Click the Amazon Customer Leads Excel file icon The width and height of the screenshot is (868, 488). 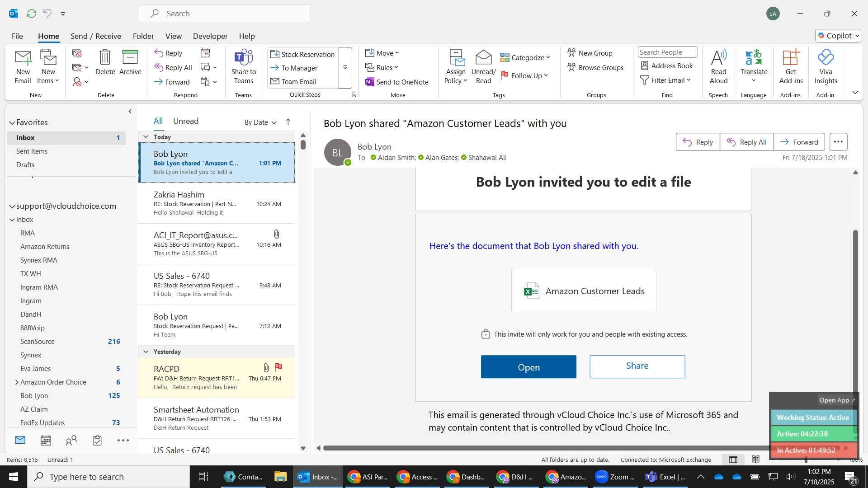[531, 291]
